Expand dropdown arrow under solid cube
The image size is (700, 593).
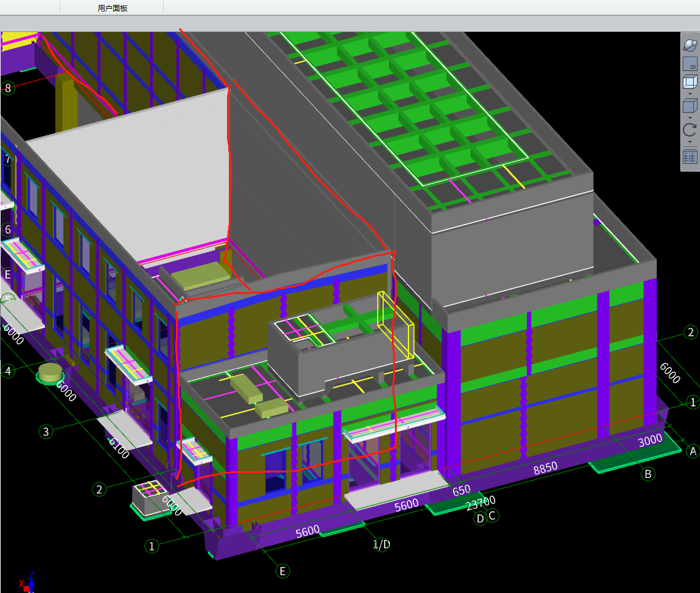click(690, 118)
